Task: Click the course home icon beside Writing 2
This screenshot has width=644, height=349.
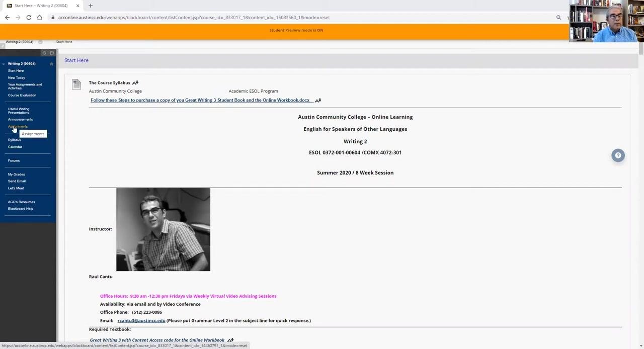Action: coord(51,64)
